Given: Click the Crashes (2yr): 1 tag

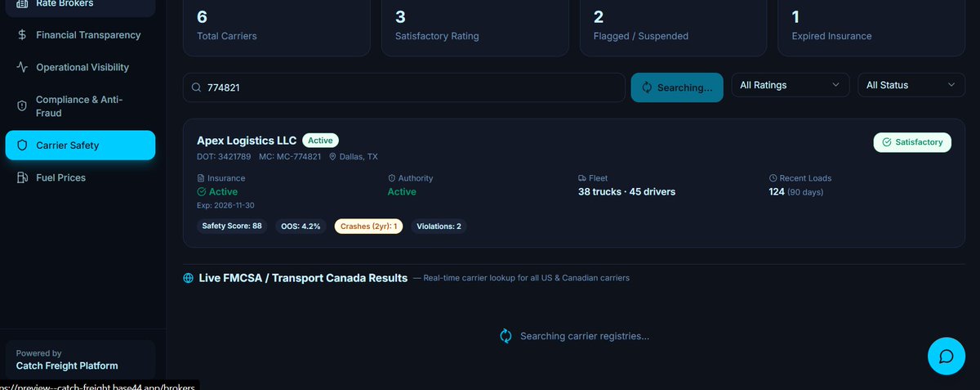Looking at the screenshot, I should 368,226.
